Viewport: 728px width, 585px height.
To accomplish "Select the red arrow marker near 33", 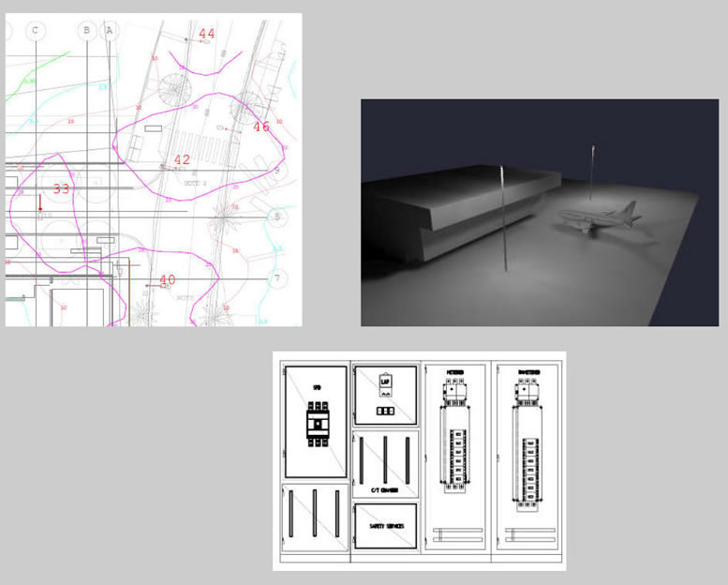I will point(40,202).
